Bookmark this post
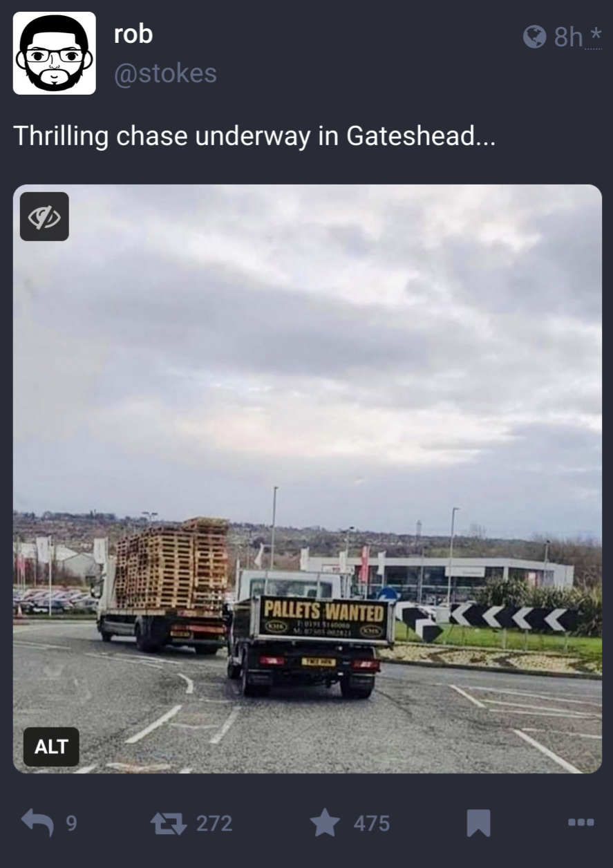The height and width of the screenshot is (868, 613). point(478,822)
